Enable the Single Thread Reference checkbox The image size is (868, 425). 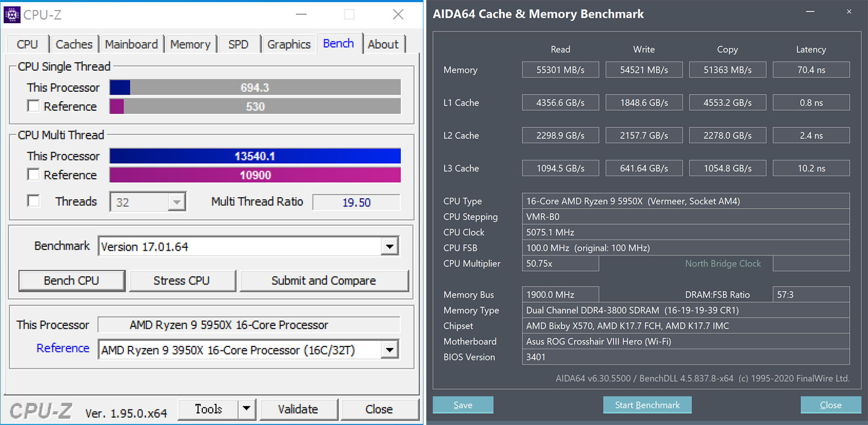coord(33,106)
